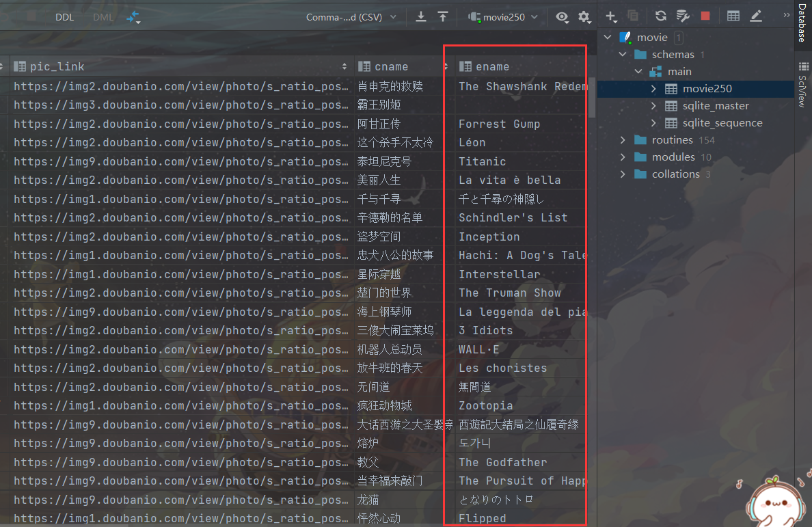Collapse the movie data source node
Viewport: 812px width, 527px height.
(x=608, y=38)
